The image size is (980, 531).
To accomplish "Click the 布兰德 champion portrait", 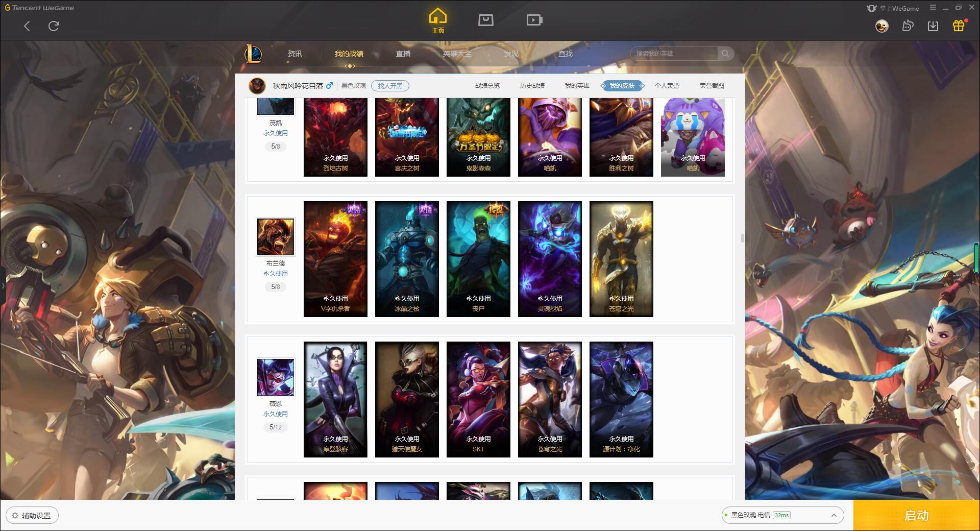I will 276,237.
